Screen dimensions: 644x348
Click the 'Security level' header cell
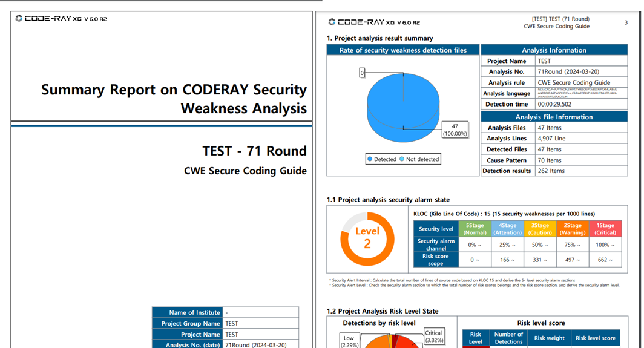pos(436,229)
